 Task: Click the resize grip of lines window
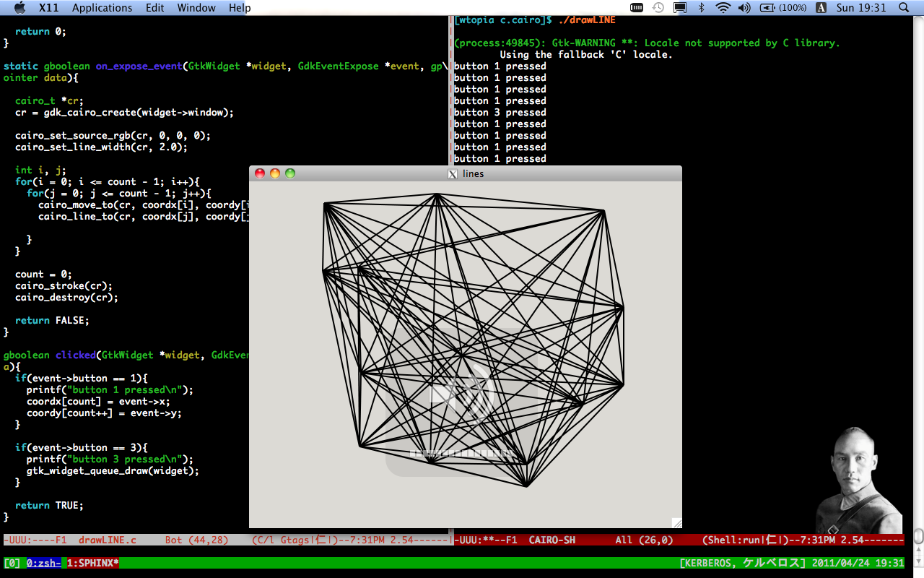(x=676, y=522)
